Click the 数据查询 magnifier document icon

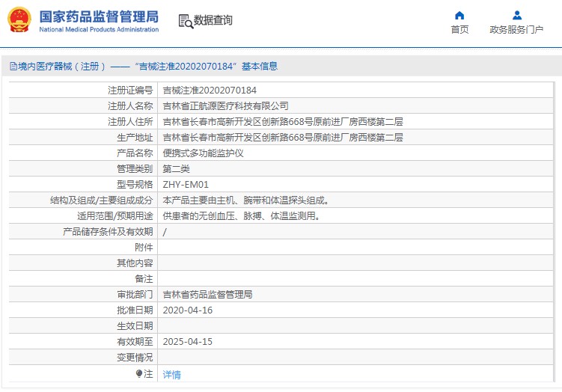click(185, 21)
